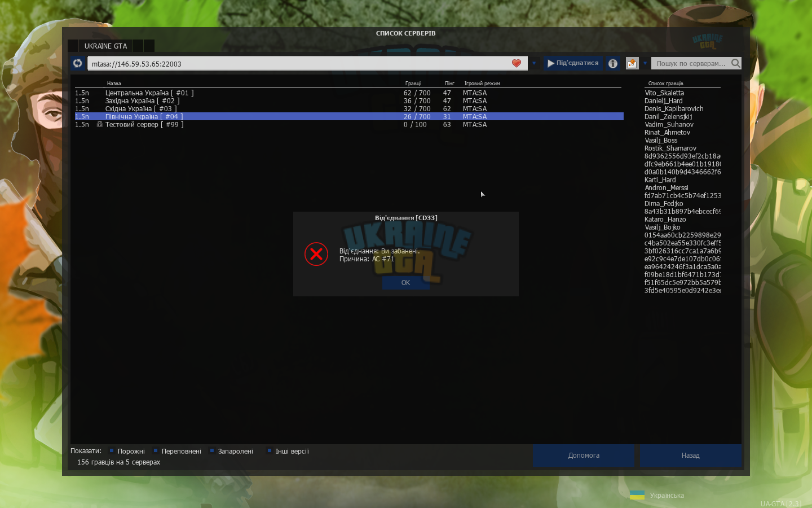This screenshot has width=812, height=508.
Task: Click the Українська language link
Action: click(667, 496)
